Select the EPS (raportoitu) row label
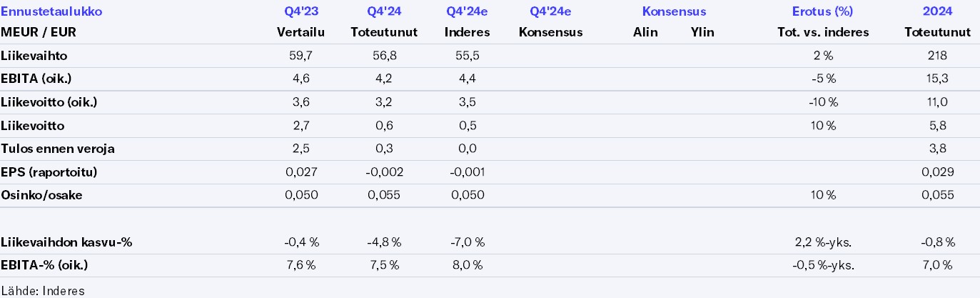 [x=49, y=172]
